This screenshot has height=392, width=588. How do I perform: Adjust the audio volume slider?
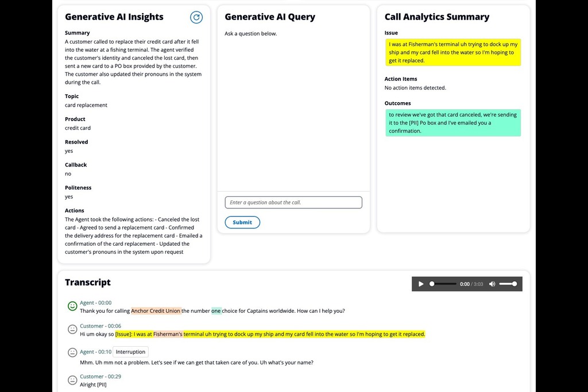(508, 284)
